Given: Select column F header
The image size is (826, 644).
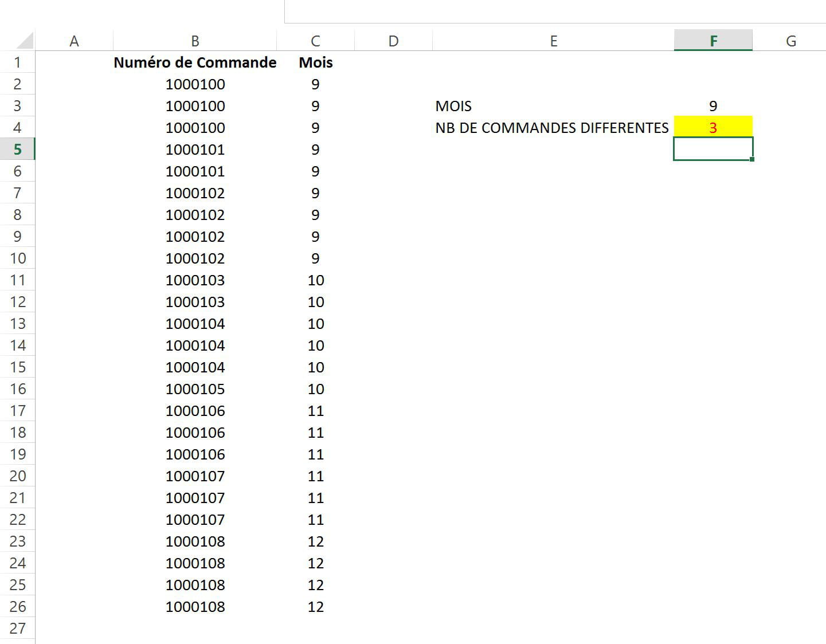Looking at the screenshot, I should coord(713,41).
